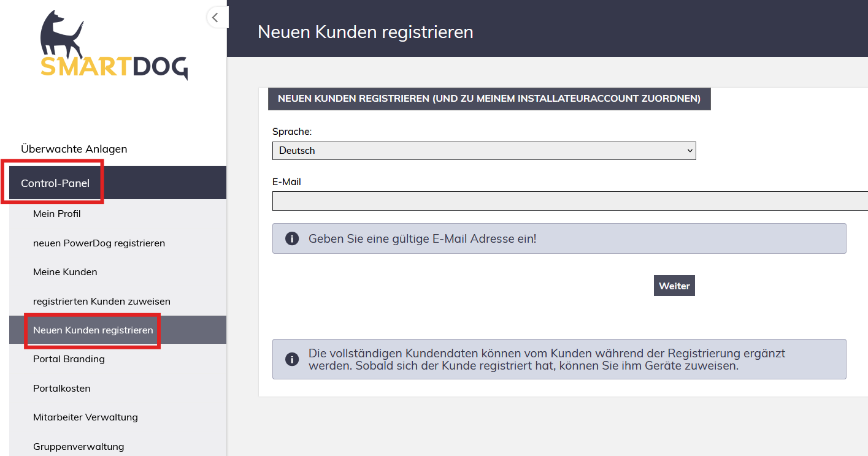The width and height of the screenshot is (868, 456).
Task: Select Neuen Kunden registrieren sidebar item
Action: (x=93, y=330)
